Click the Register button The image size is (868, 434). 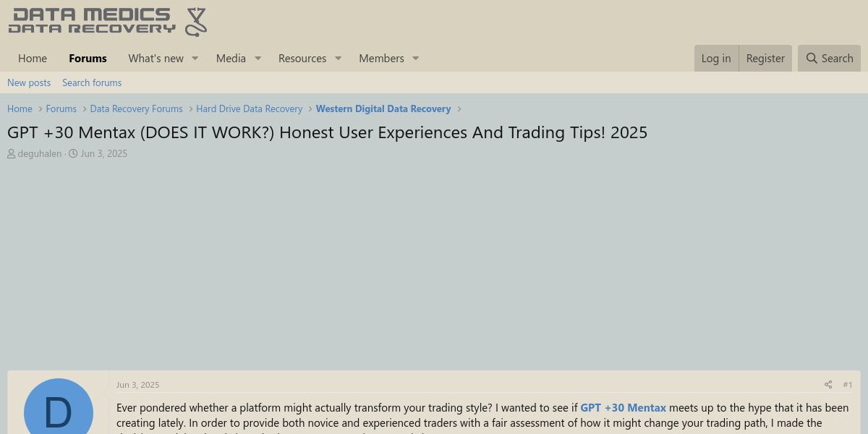[x=765, y=59]
